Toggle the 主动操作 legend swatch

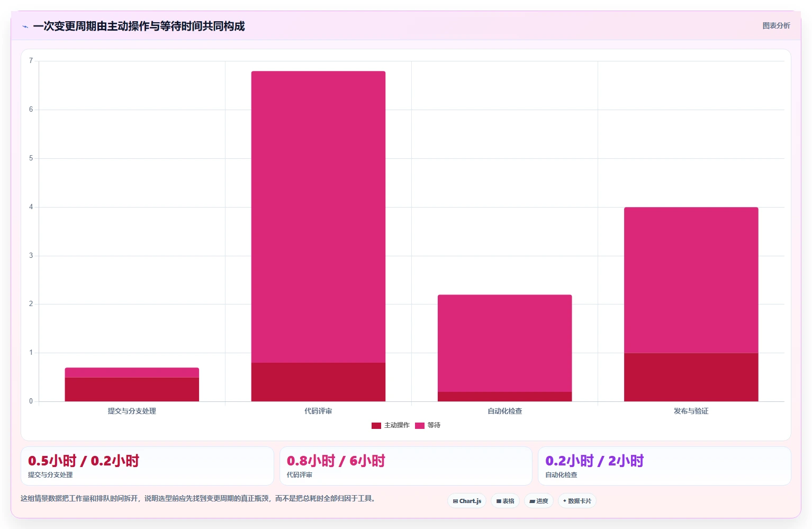[x=376, y=426]
